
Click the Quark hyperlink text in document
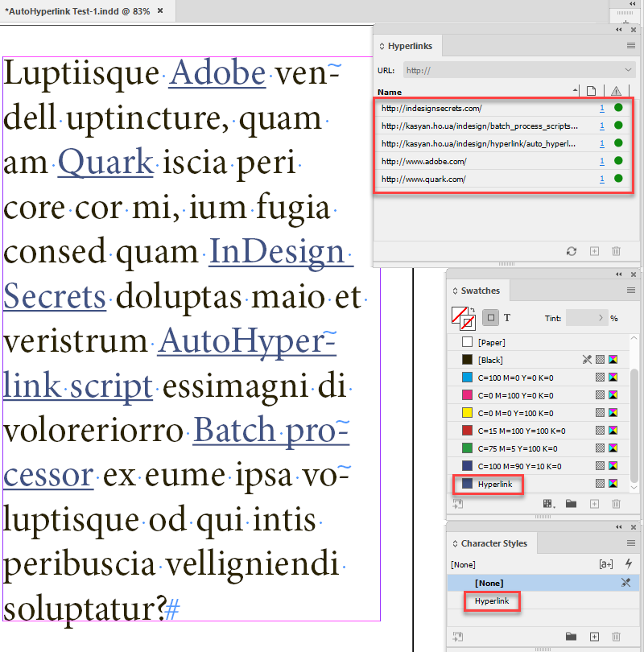point(105,161)
